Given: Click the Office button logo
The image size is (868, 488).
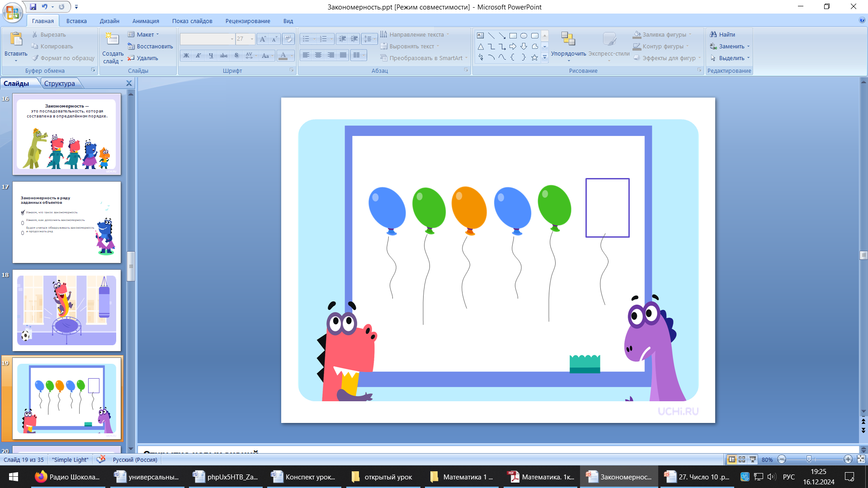Looking at the screenshot, I should [x=12, y=12].
